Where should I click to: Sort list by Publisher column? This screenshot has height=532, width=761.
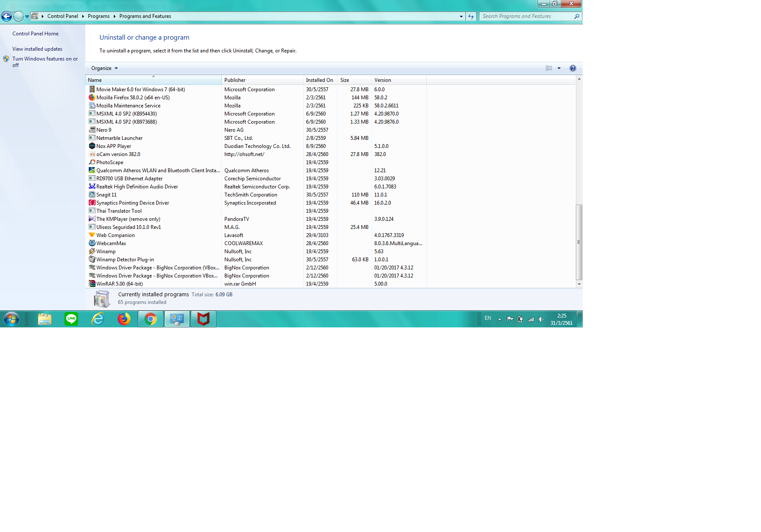pyautogui.click(x=262, y=80)
